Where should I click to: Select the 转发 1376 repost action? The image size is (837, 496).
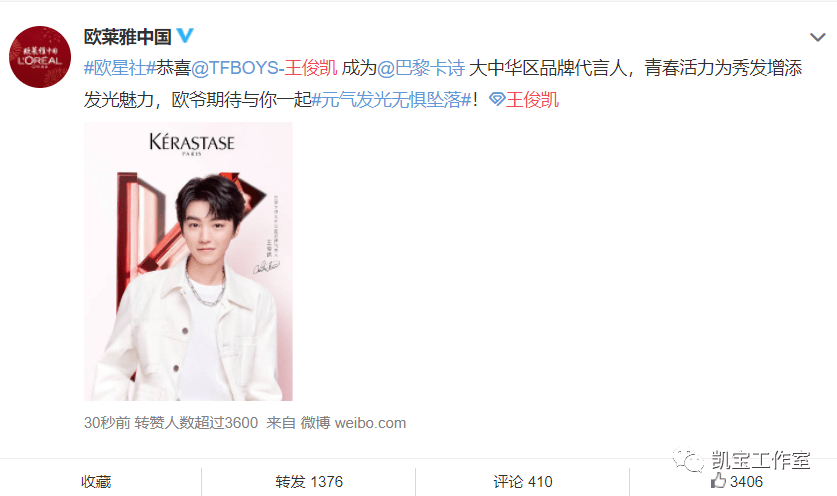click(309, 482)
